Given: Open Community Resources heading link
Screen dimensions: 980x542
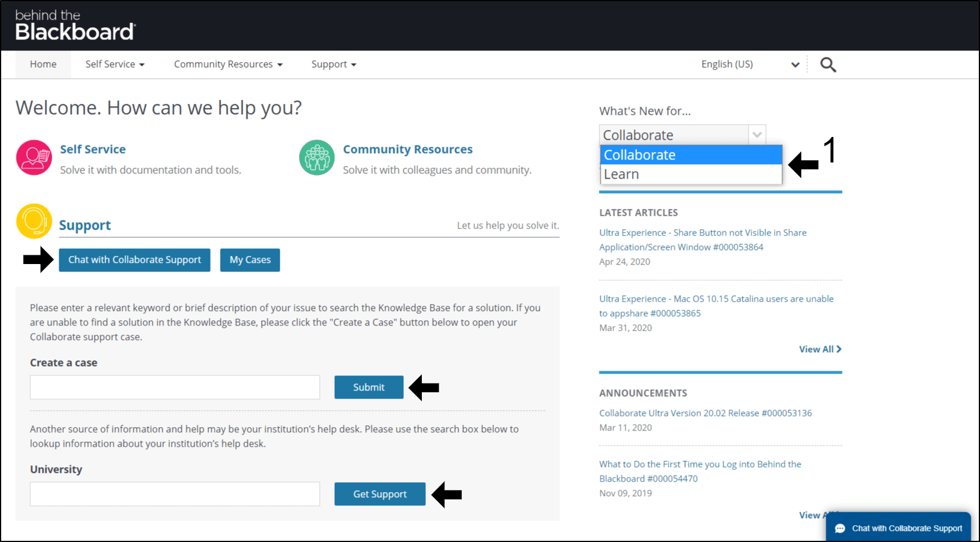Looking at the screenshot, I should (x=408, y=149).
